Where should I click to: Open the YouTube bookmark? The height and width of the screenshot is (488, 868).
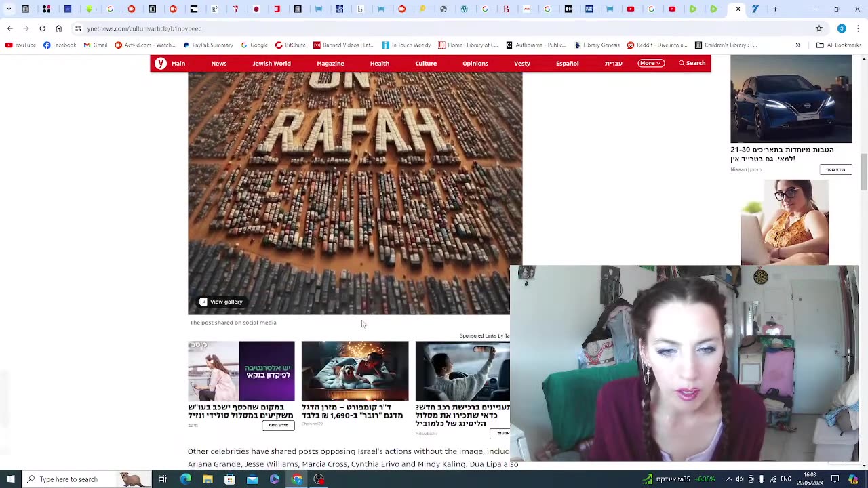coord(20,45)
